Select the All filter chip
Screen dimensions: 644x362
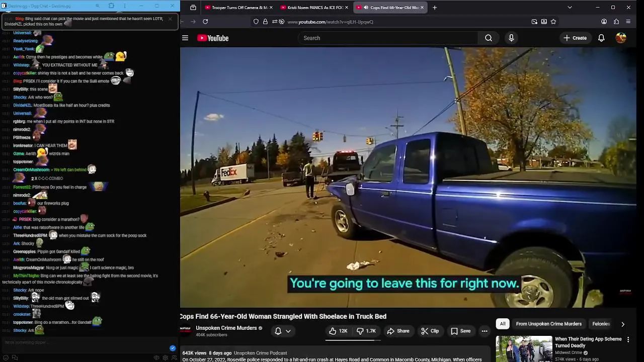point(503,324)
